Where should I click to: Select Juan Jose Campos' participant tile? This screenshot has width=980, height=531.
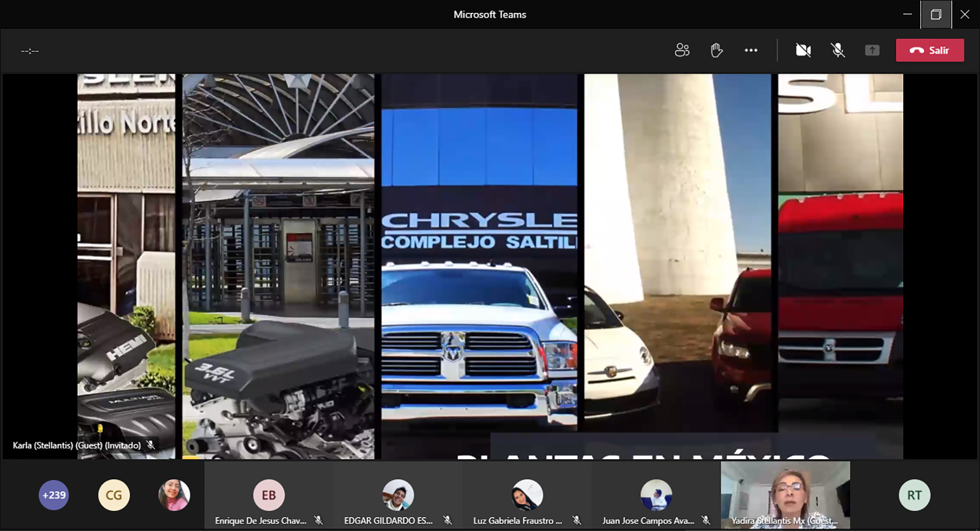(656, 495)
